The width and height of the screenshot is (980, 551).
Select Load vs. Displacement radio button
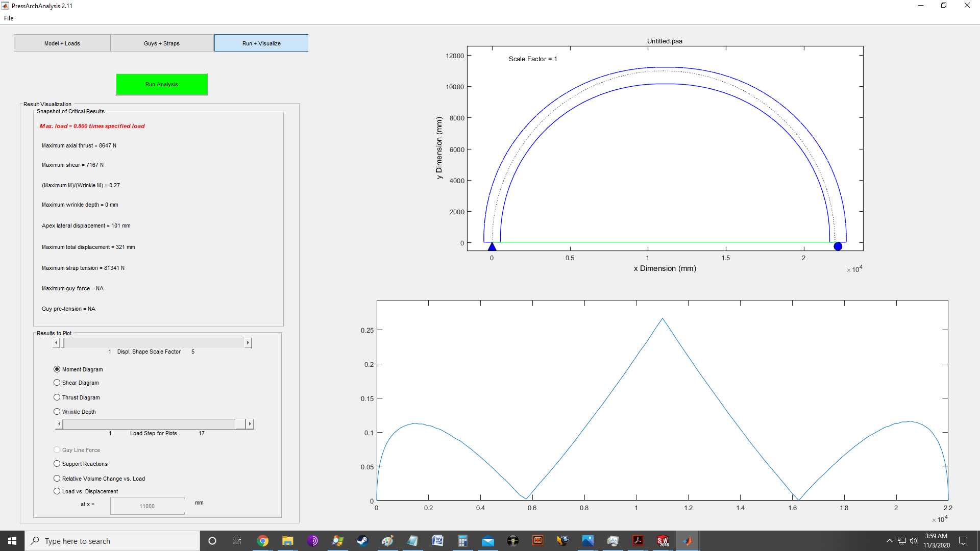click(x=57, y=491)
